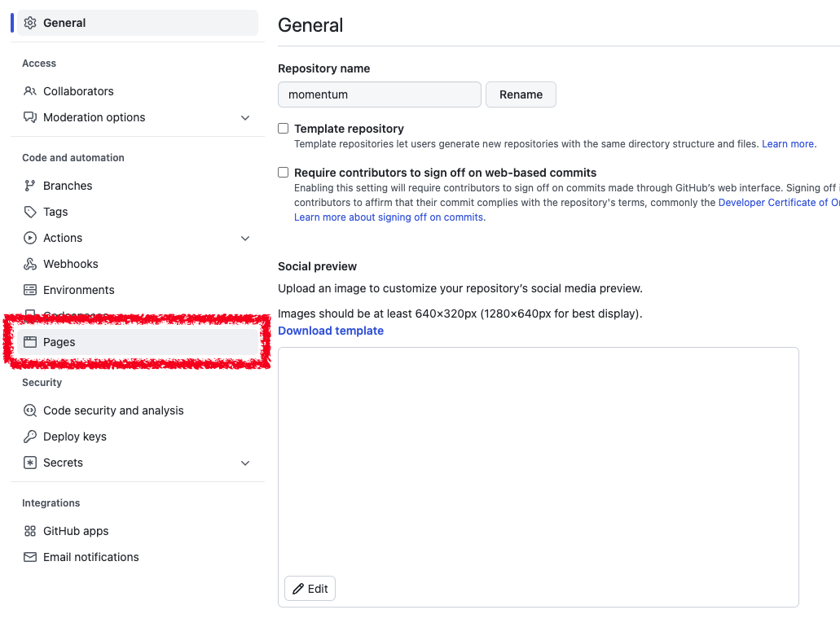Screen dimensions: 840x636
Task: Click the Actions play icon
Action: coord(30,238)
